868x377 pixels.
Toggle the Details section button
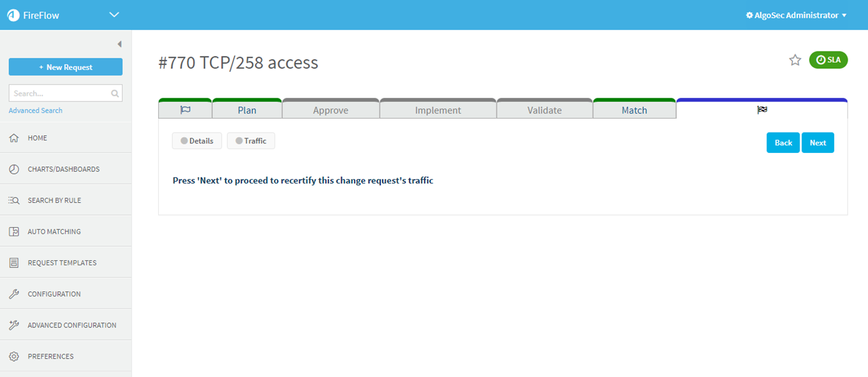pyautogui.click(x=197, y=141)
